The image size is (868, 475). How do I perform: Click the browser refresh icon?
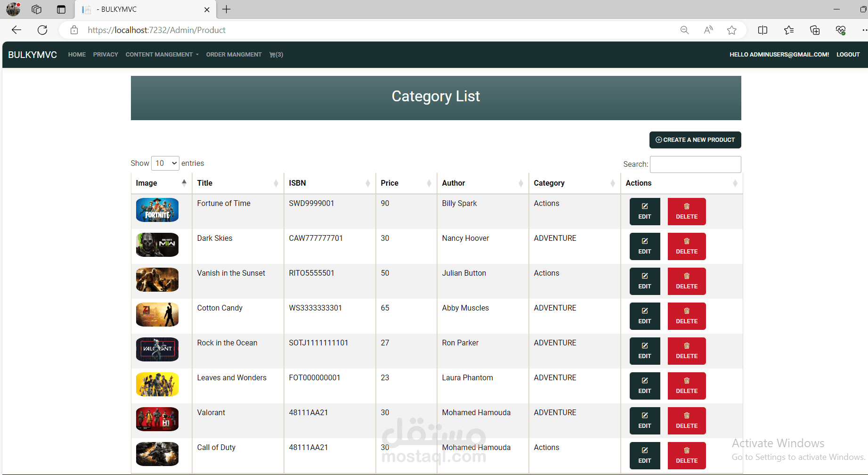pos(42,30)
